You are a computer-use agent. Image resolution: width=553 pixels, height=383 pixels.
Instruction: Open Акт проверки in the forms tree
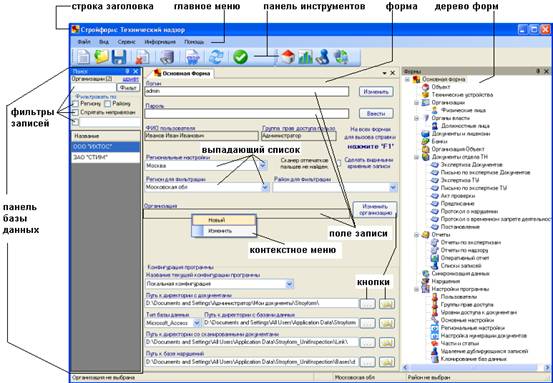pyautogui.click(x=458, y=196)
